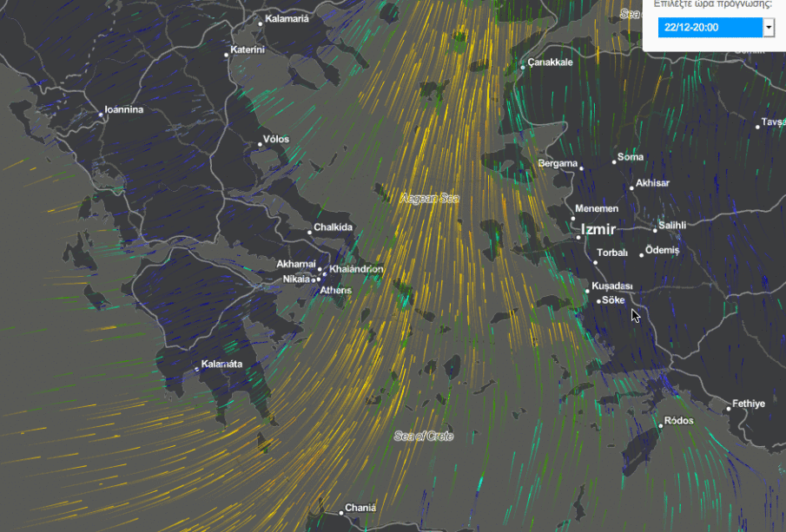Screen dimensions: 786x532
Task: Select the Salihli city label
Action: (673, 225)
